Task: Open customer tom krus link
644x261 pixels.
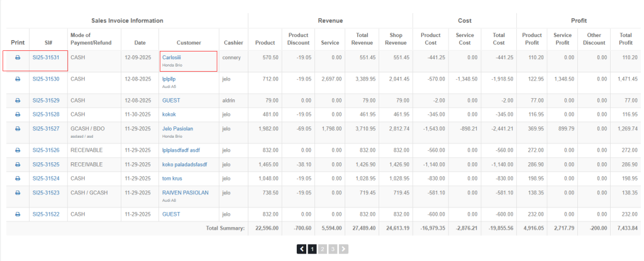Action: 173,179
